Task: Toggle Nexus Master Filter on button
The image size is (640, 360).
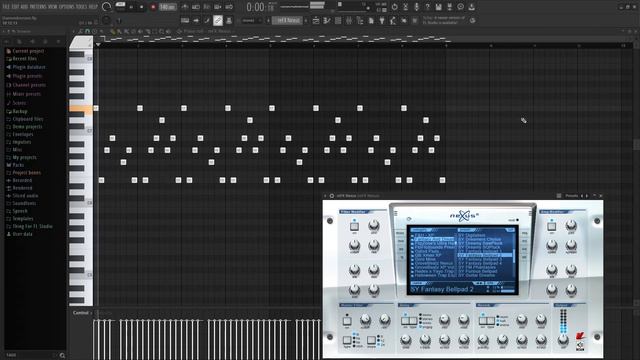Action: [347, 321]
